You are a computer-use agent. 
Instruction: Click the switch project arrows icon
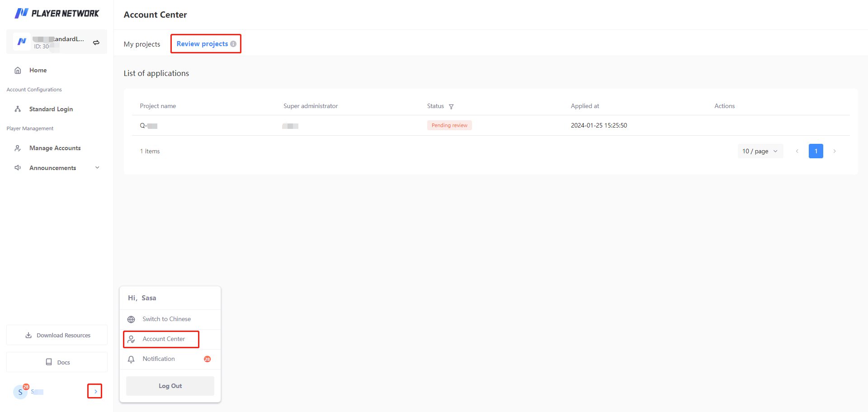coord(96,43)
